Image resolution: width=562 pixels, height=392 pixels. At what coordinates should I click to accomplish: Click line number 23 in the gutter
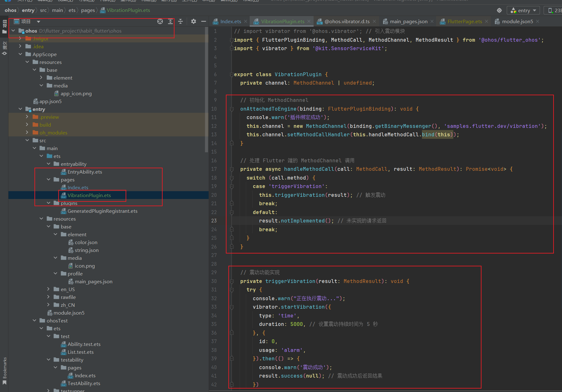(x=214, y=221)
